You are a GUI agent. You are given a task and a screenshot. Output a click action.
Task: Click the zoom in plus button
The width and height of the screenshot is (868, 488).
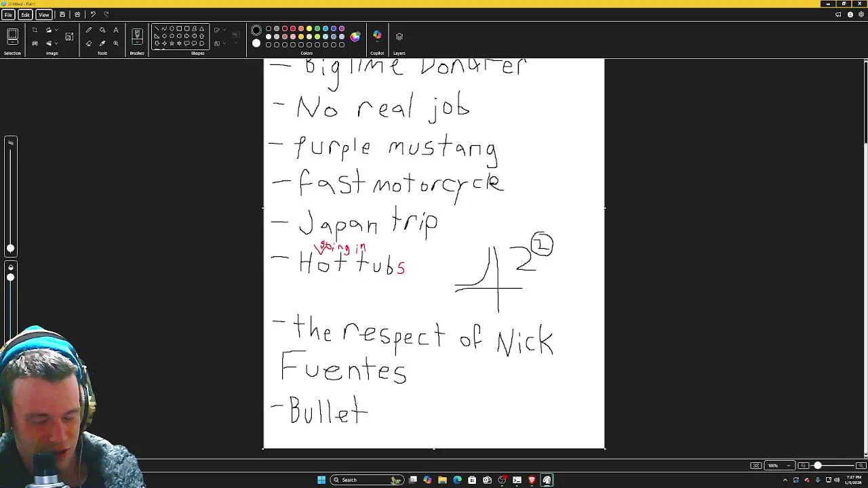pyautogui.click(x=861, y=466)
